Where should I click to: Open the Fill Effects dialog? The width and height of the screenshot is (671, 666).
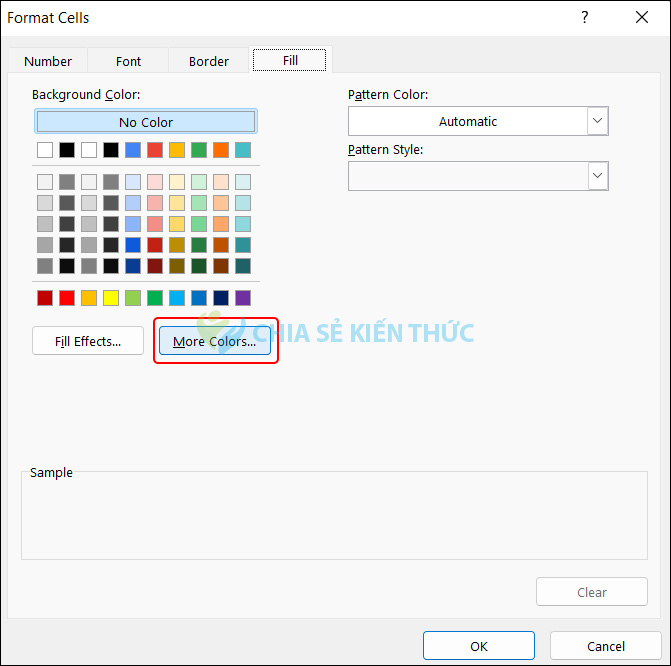coord(88,341)
